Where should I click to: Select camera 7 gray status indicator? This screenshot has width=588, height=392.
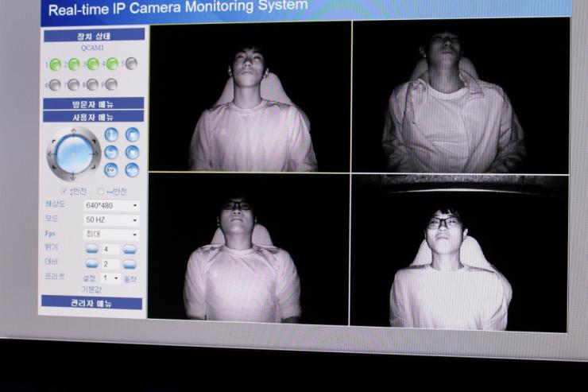tap(73, 85)
